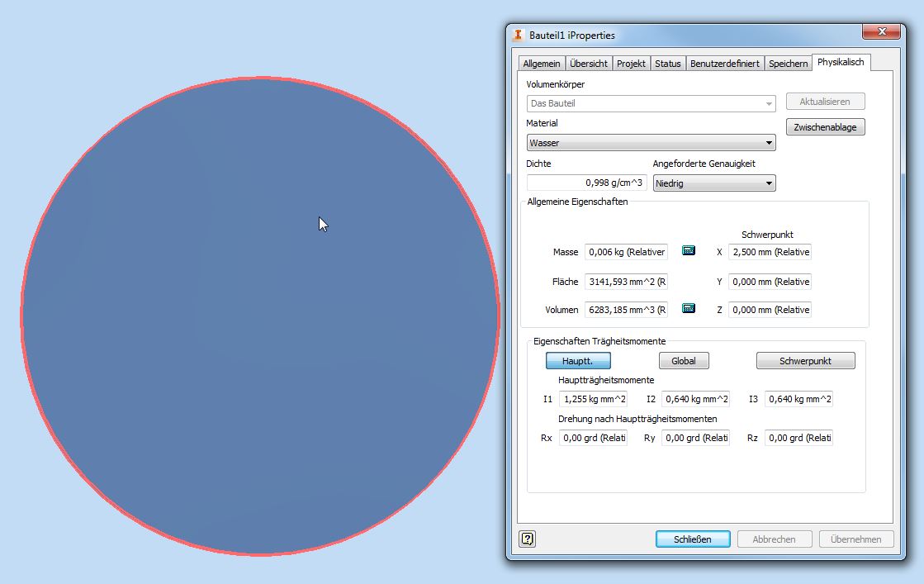Click the calculator icon next to Volumen
This screenshot has width=924, height=584.
click(689, 309)
